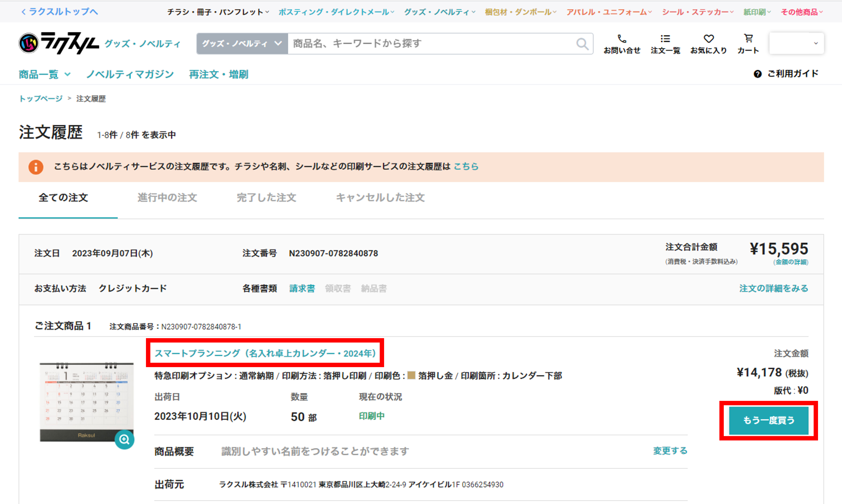Click the search magnifier icon

pyautogui.click(x=582, y=44)
